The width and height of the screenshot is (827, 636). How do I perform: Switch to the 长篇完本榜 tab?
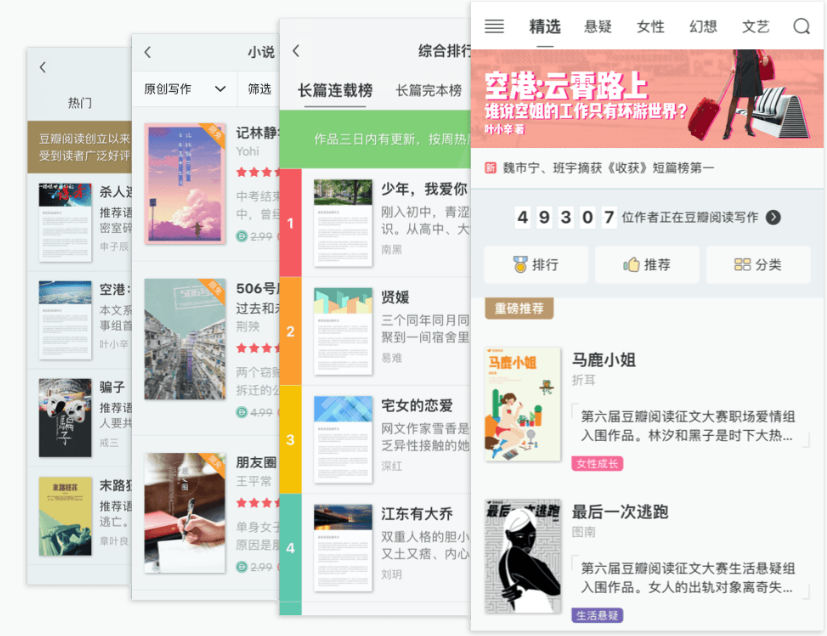pyautogui.click(x=429, y=90)
